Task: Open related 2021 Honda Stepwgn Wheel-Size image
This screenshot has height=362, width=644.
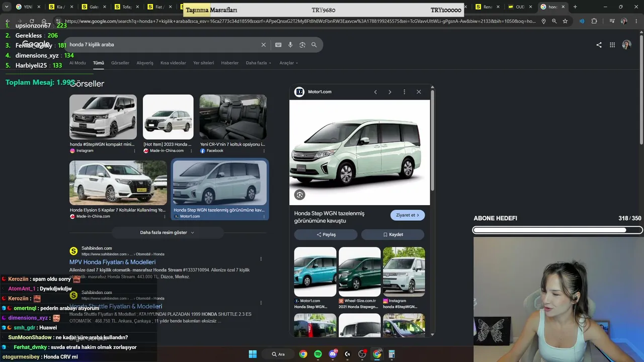Action: pos(360,271)
